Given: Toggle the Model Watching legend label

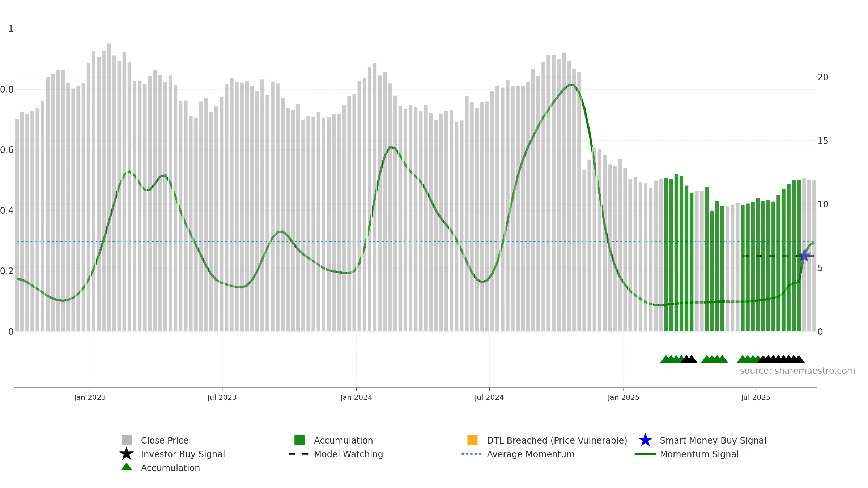Looking at the screenshot, I should [x=348, y=454].
